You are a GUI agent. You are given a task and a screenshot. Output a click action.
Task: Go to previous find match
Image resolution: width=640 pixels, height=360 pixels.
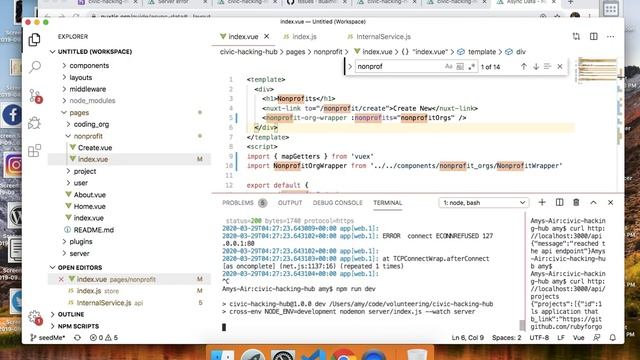(524, 67)
